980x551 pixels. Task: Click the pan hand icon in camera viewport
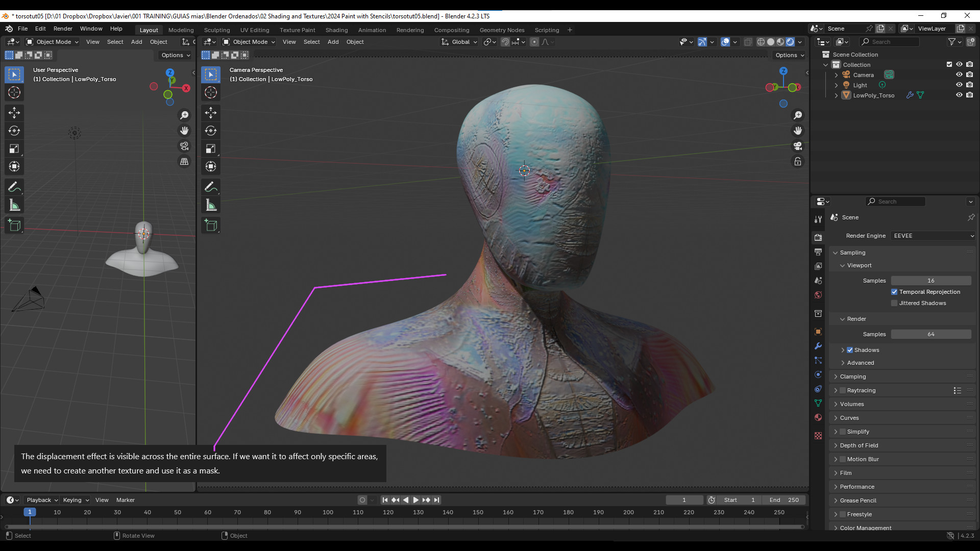click(798, 131)
